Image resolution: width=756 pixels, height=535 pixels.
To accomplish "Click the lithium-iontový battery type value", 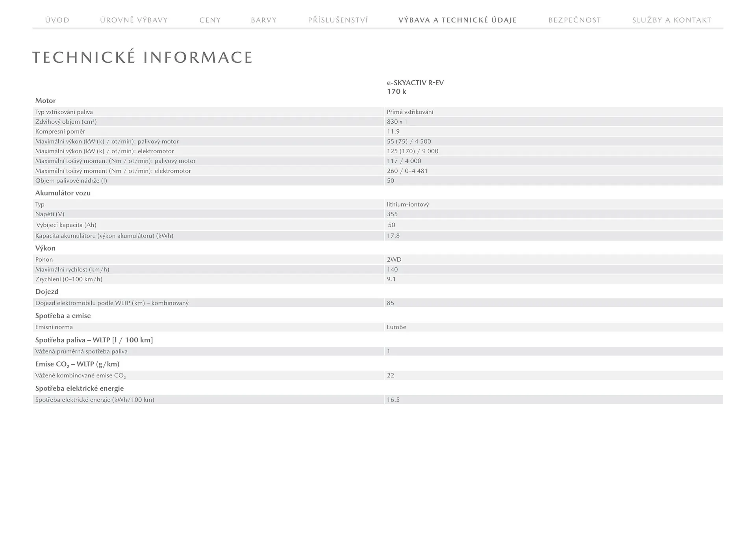I will coord(408,204).
